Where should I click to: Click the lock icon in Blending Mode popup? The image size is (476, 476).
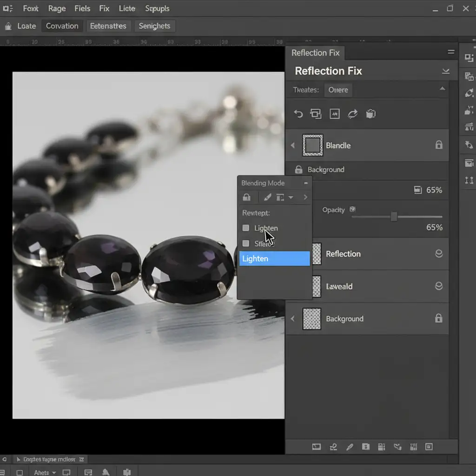click(x=247, y=197)
